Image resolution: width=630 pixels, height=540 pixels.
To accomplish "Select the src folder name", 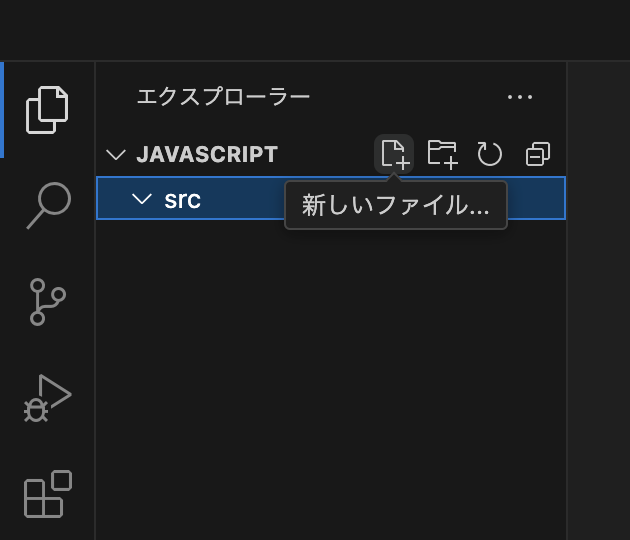I will coord(182,199).
